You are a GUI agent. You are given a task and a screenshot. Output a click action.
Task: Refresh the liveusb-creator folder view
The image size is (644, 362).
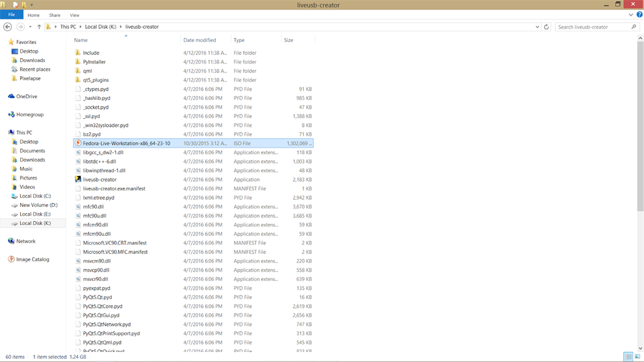coord(547,26)
